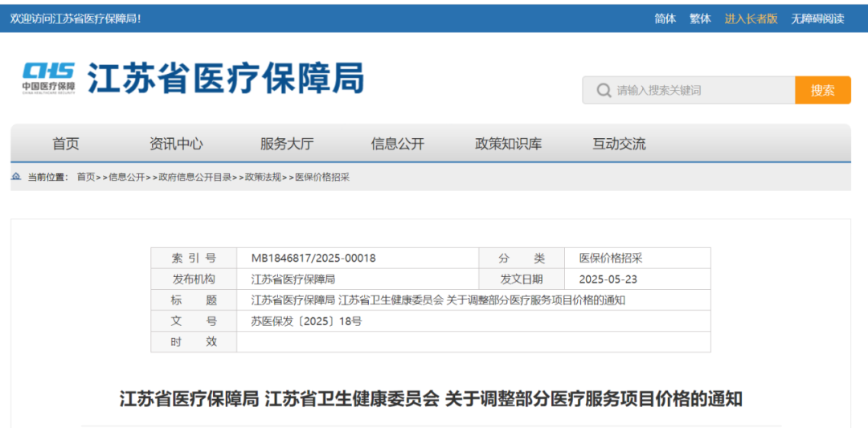Click the CHS China Healthcare Security logo
The height and width of the screenshot is (428, 868).
(49, 78)
